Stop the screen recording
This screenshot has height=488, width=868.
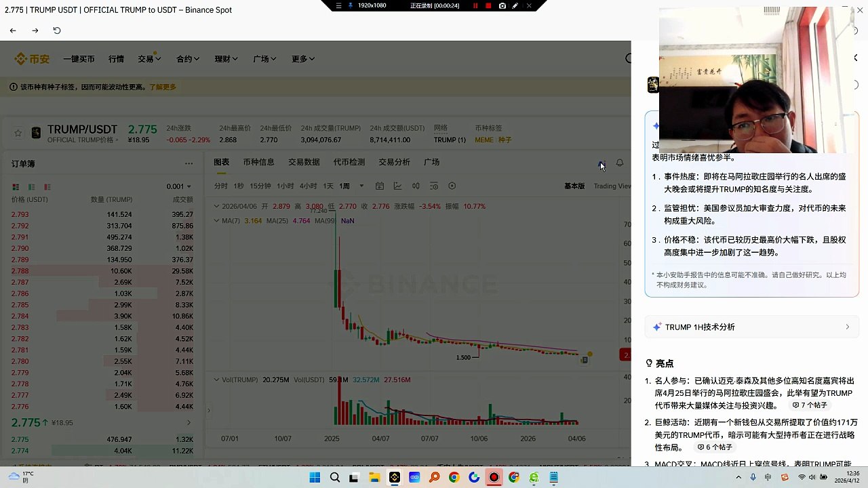[488, 5]
